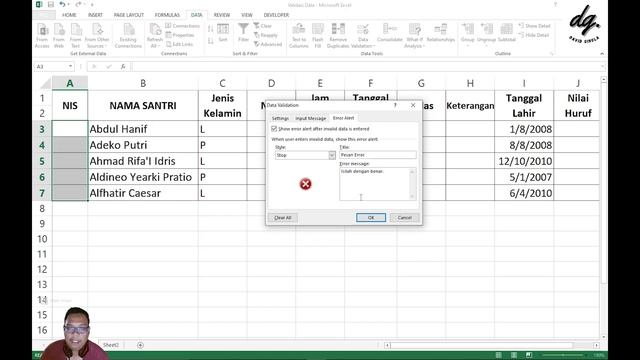
Task: Click OK in Data Validation dialog
Action: click(371, 218)
